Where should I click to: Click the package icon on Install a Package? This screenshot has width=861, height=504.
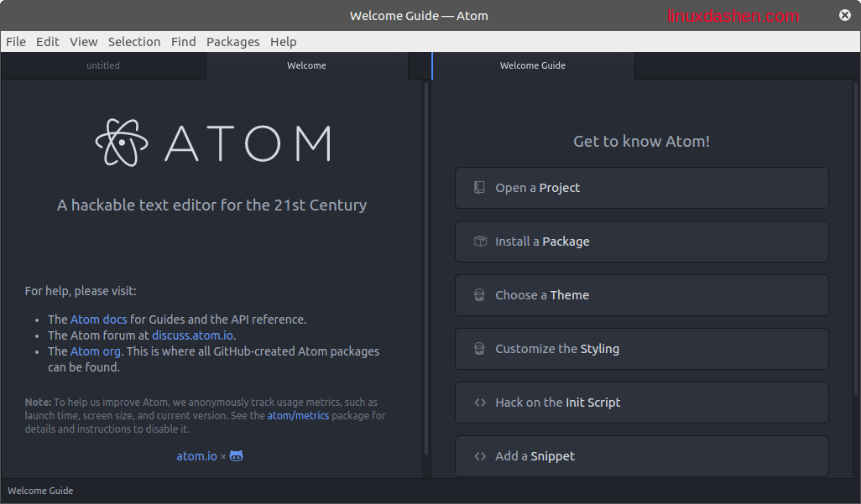(479, 242)
